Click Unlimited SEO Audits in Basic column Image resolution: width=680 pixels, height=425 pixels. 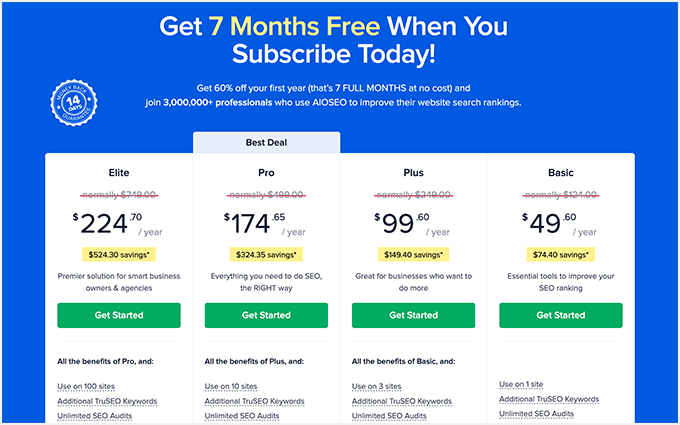click(x=537, y=413)
